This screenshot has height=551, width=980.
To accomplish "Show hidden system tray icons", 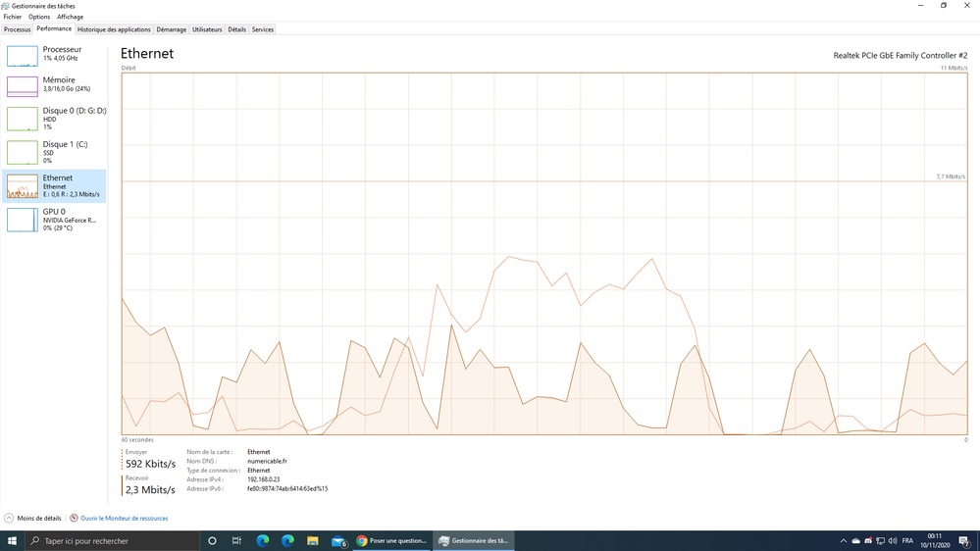I will [843, 540].
